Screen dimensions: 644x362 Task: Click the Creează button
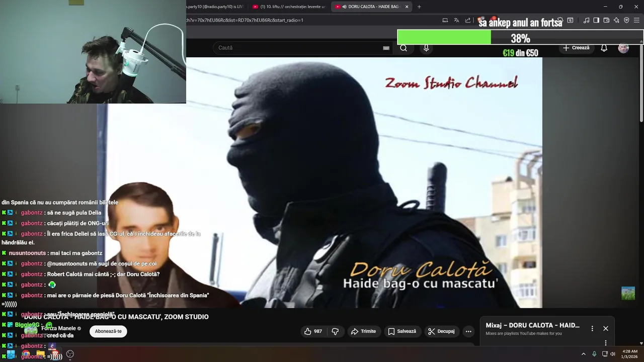point(576,48)
